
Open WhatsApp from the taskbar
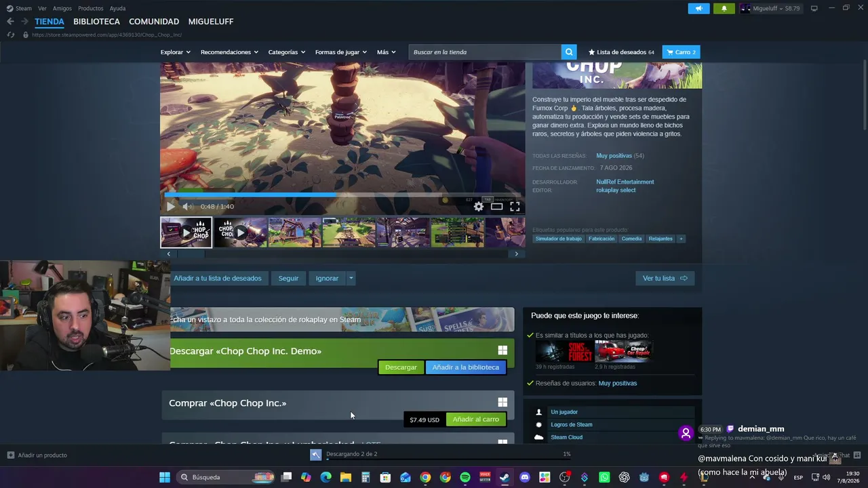point(604,477)
